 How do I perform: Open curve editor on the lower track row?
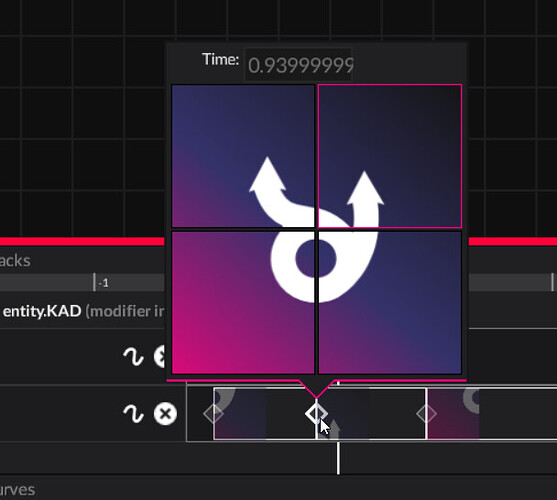[x=133, y=414]
